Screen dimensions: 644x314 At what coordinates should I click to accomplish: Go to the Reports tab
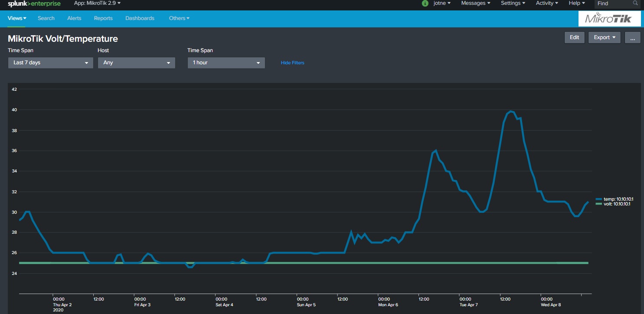coord(103,18)
